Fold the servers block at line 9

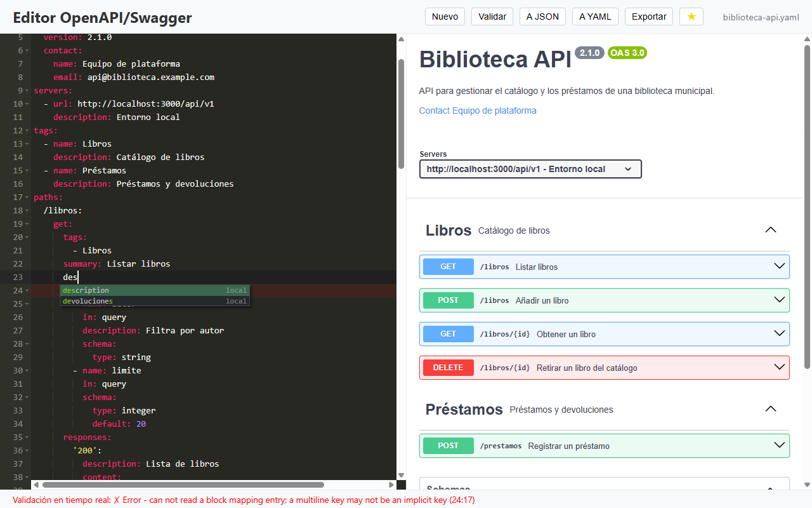click(29, 90)
